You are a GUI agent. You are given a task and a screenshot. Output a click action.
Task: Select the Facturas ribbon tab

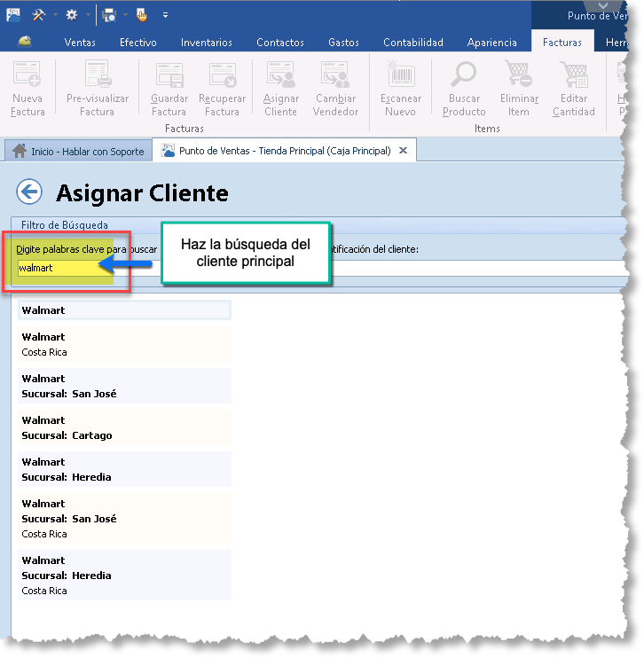point(562,42)
